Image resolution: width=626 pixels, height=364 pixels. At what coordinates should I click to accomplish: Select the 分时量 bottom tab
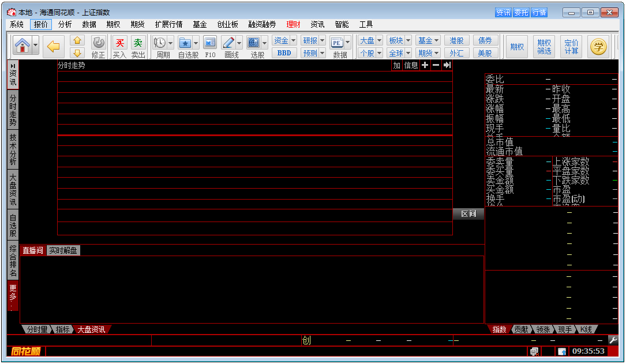[37, 329]
